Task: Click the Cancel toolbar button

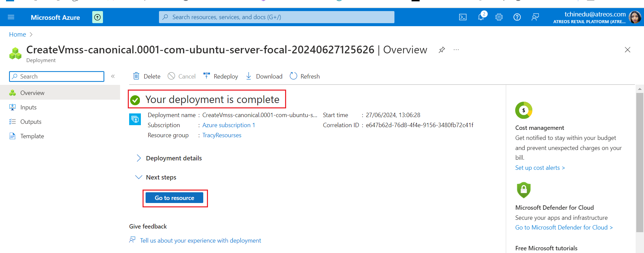Action: pos(181,76)
